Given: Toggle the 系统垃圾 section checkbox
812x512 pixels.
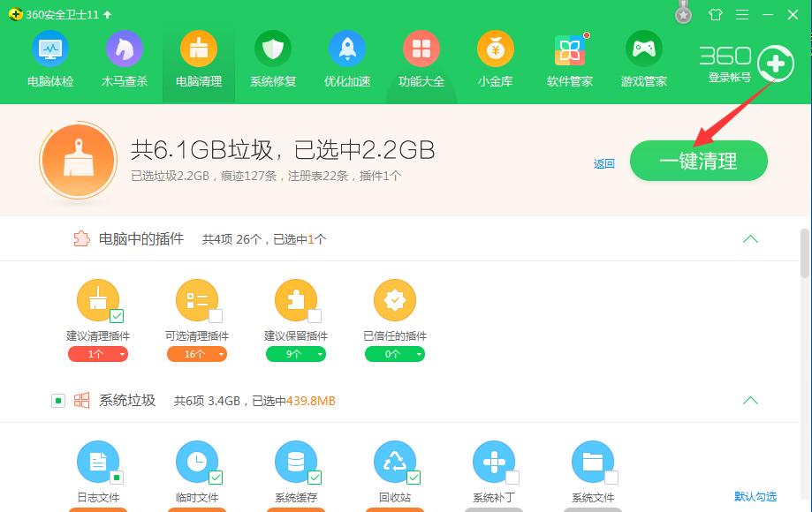Looking at the screenshot, I should tap(57, 400).
